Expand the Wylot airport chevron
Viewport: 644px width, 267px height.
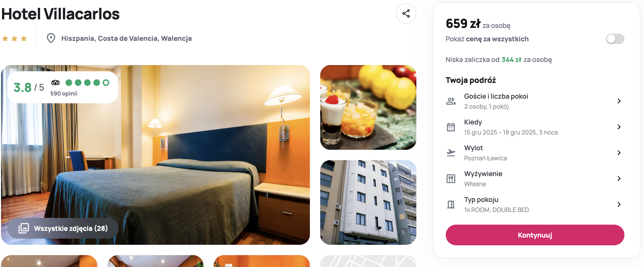coord(619,153)
